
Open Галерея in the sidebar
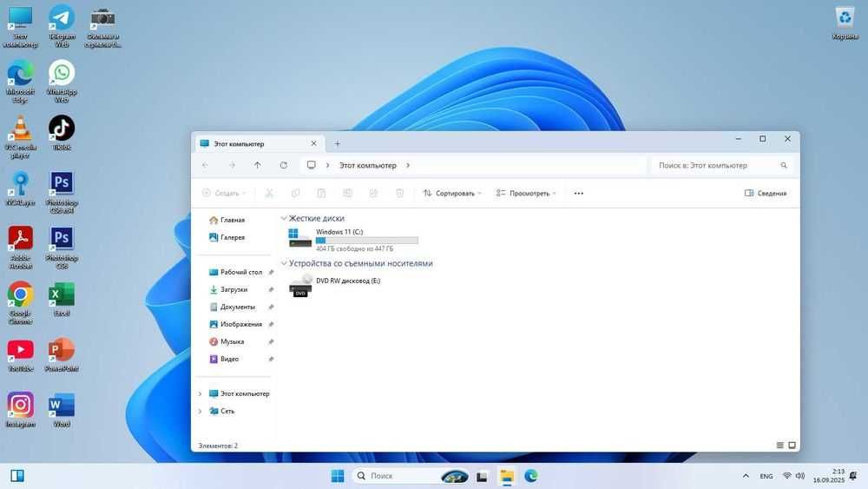pyautogui.click(x=227, y=237)
